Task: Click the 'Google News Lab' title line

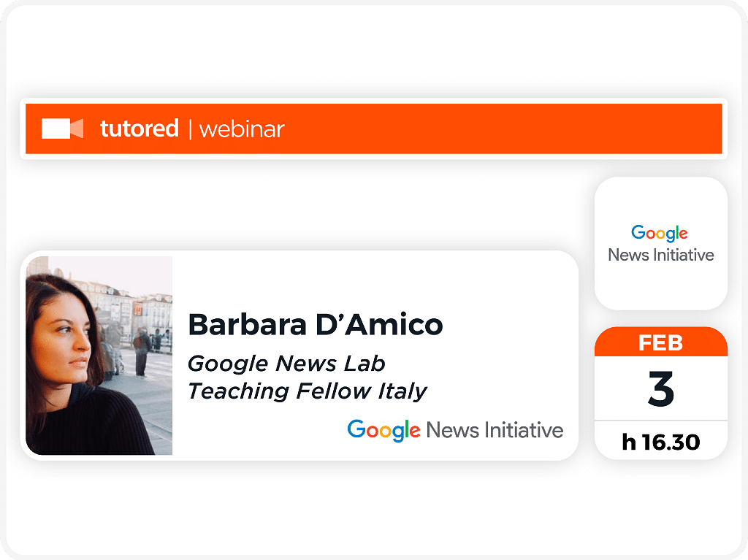Action: (x=286, y=364)
